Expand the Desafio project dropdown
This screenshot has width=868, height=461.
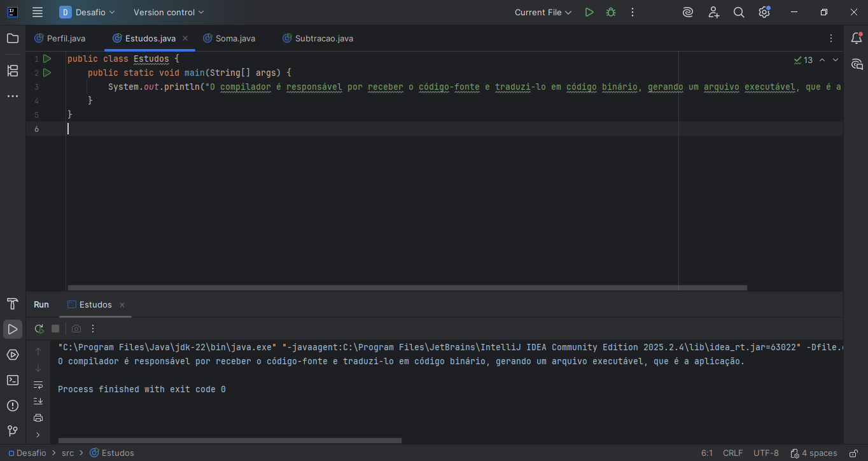click(88, 12)
